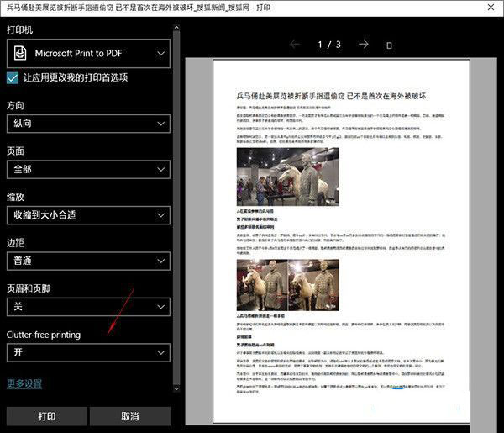The width and height of the screenshot is (504, 433).
Task: Expand the 缩放 dropdown showing 收缩到大小合适
Action: click(x=88, y=214)
